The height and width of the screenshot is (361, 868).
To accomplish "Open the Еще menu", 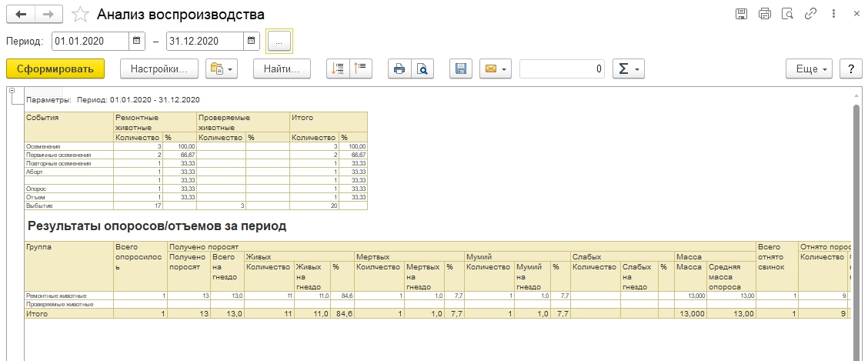I will [810, 69].
